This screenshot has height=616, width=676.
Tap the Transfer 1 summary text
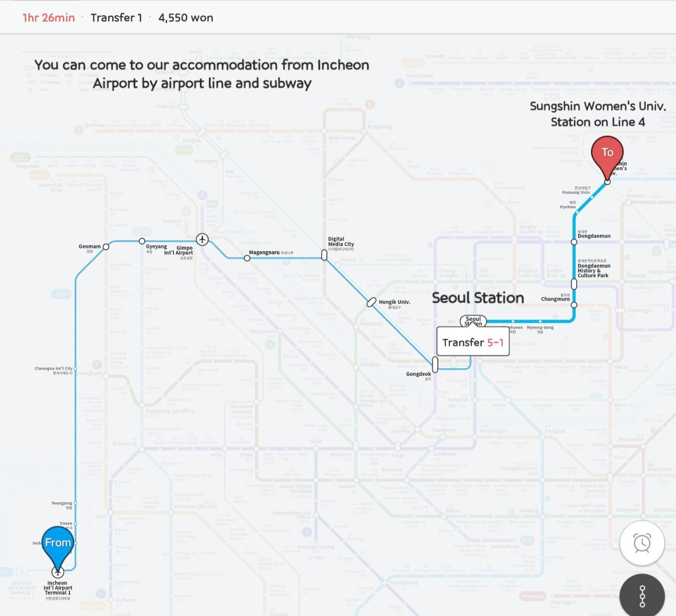116,18
